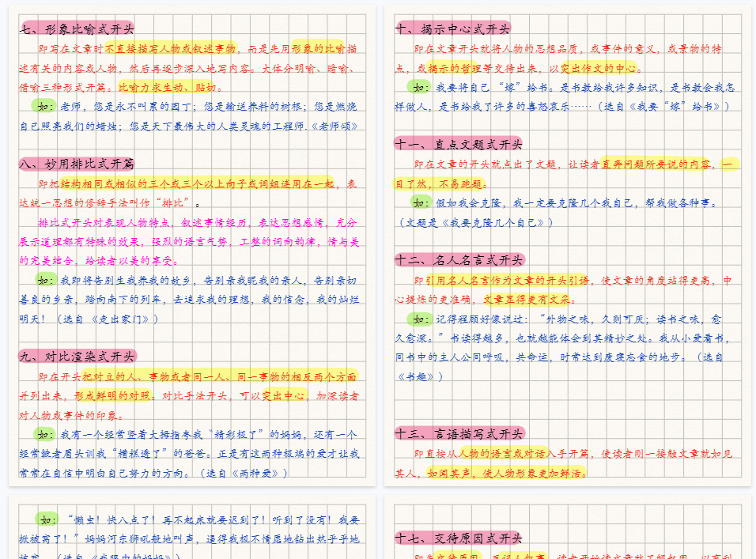Select the heading 十三、言语描写式开头
This screenshot has width=756, height=559.
(x=460, y=433)
